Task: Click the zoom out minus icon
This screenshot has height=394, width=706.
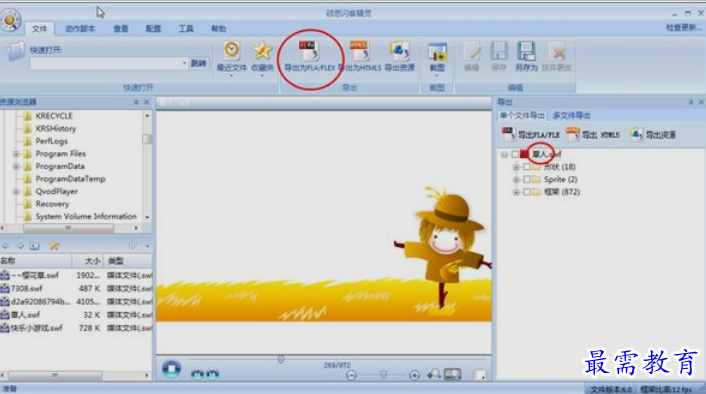Action: (x=352, y=375)
